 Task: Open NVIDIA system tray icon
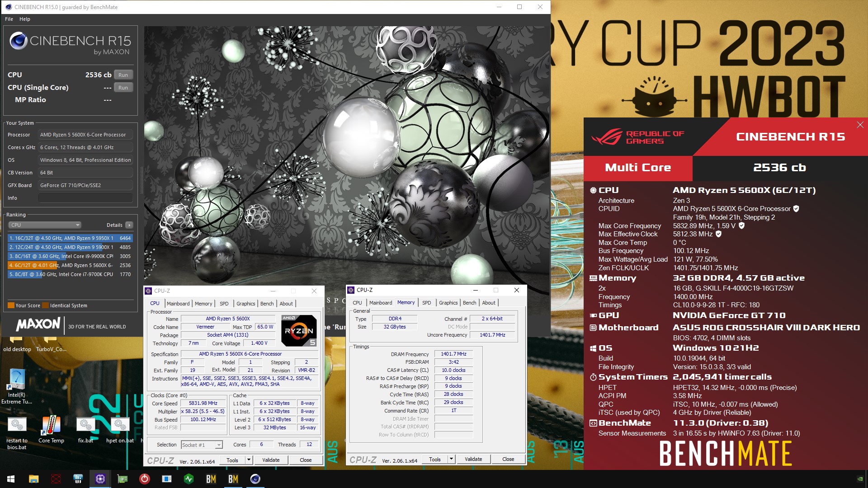point(860,479)
